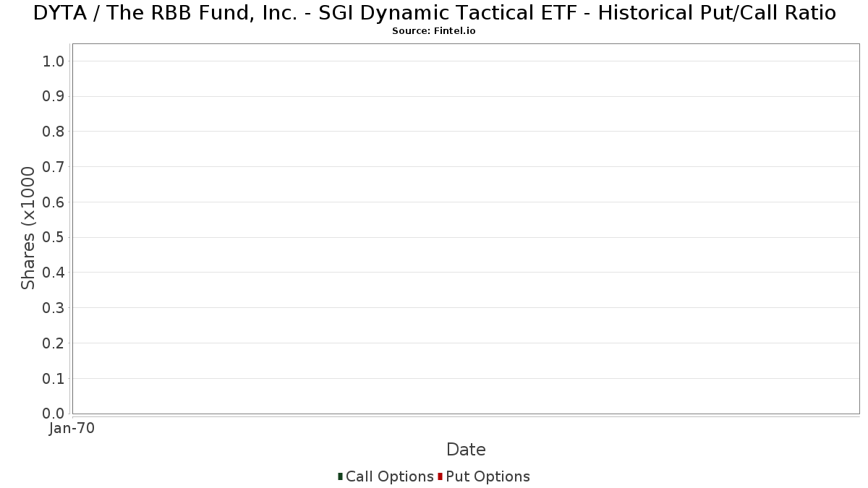
Task: Click the red Put Options legend swatch
Action: [x=440, y=476]
